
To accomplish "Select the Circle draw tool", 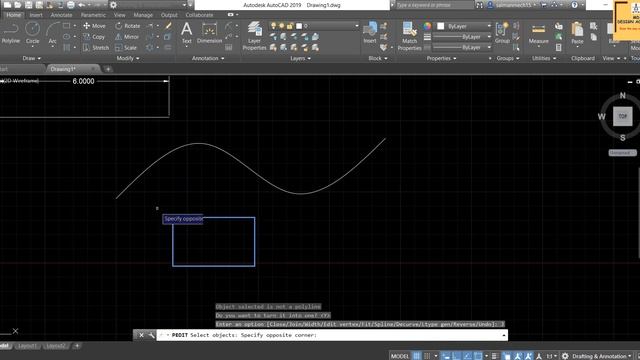I will pyautogui.click(x=32, y=33).
